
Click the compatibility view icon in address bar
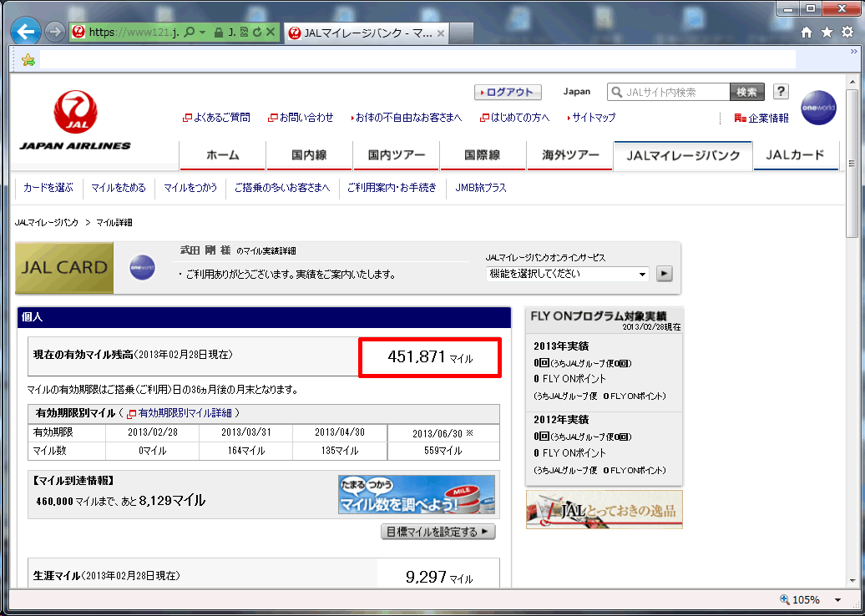click(x=245, y=33)
